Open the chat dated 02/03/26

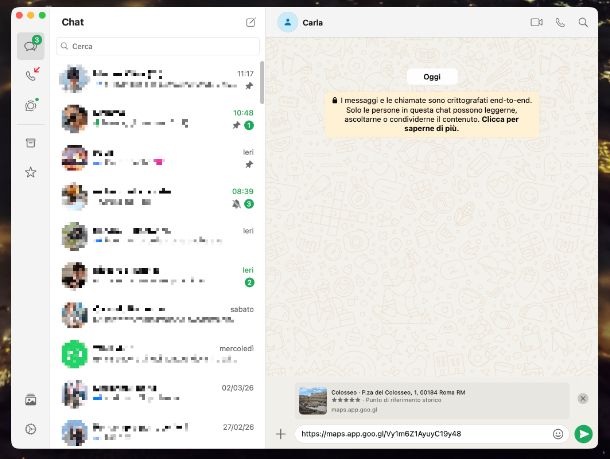(x=158, y=393)
